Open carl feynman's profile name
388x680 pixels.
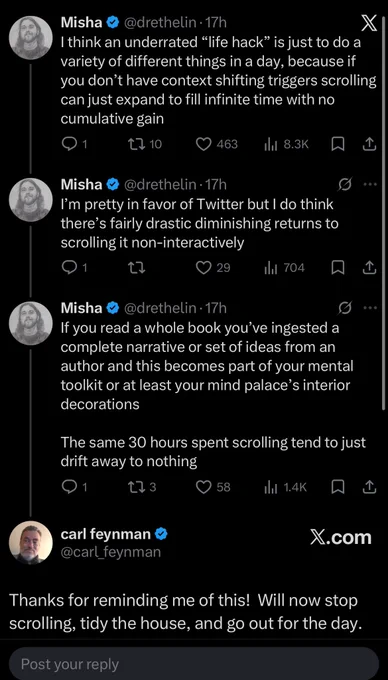click(x=105, y=534)
